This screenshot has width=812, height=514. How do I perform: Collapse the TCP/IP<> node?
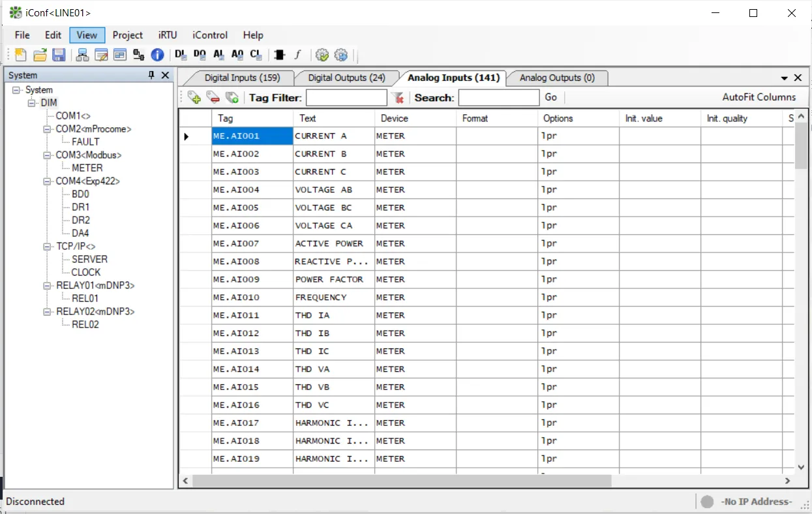pyautogui.click(x=47, y=247)
